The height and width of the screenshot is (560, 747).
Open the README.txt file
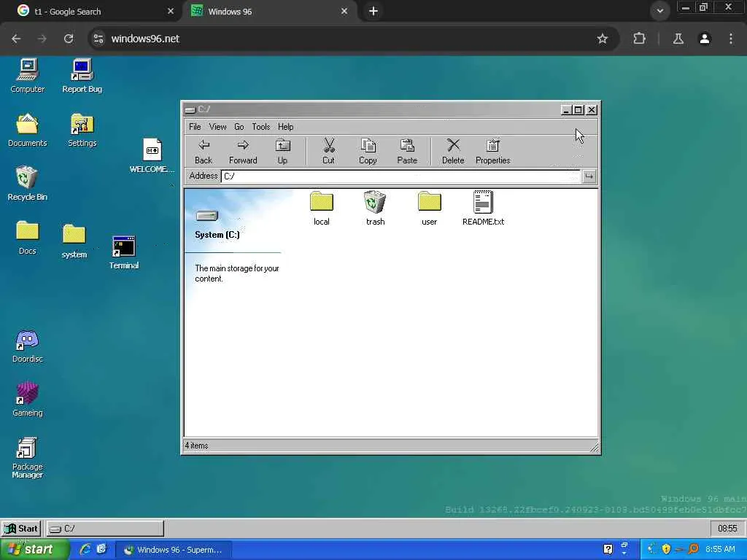[483, 207]
